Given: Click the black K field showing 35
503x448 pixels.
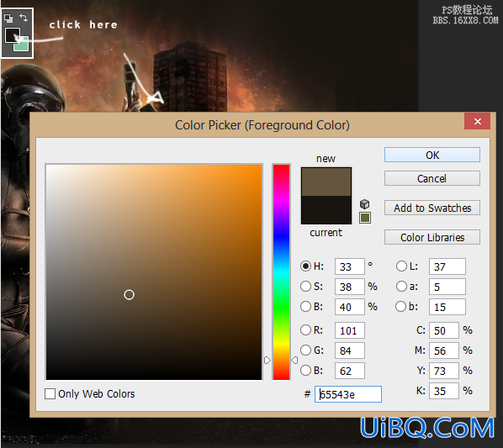Looking at the screenshot, I should pyautogui.click(x=444, y=391).
